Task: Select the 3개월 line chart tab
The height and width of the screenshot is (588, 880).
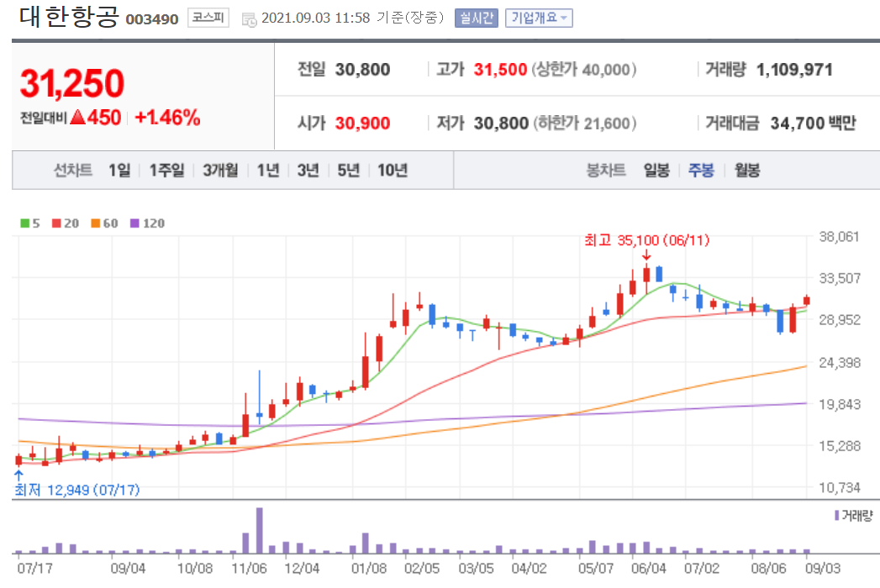Action: click(x=220, y=170)
